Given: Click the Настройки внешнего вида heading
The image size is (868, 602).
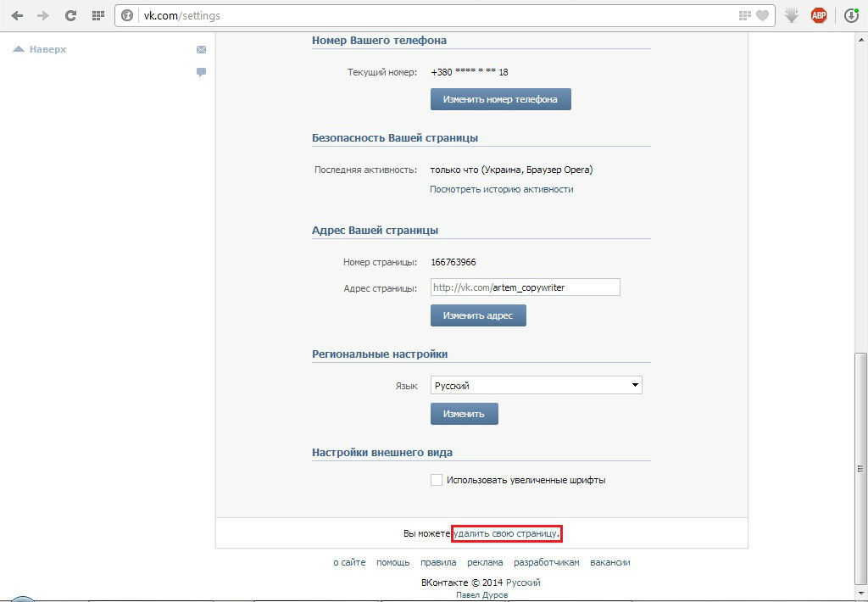Looking at the screenshot, I should 382,453.
